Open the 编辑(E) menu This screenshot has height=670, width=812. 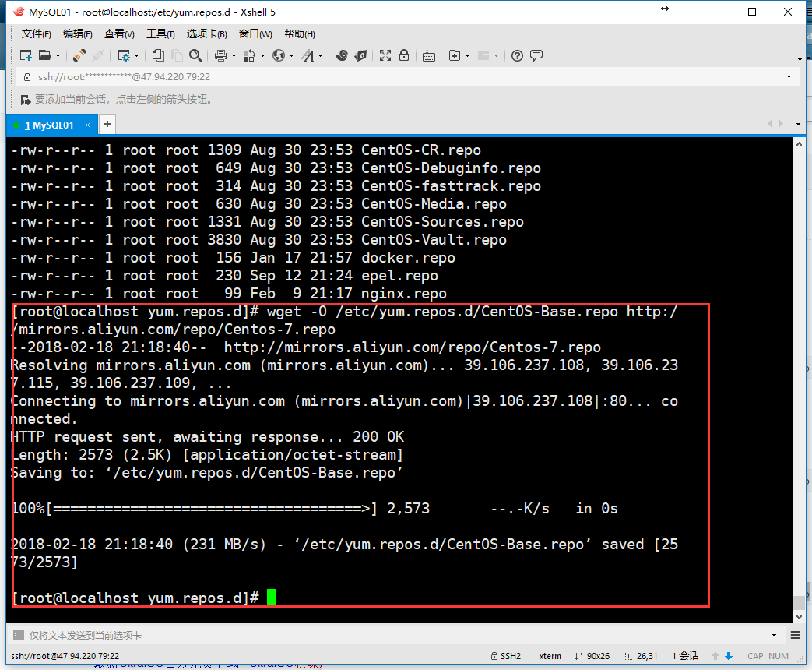tap(78, 33)
